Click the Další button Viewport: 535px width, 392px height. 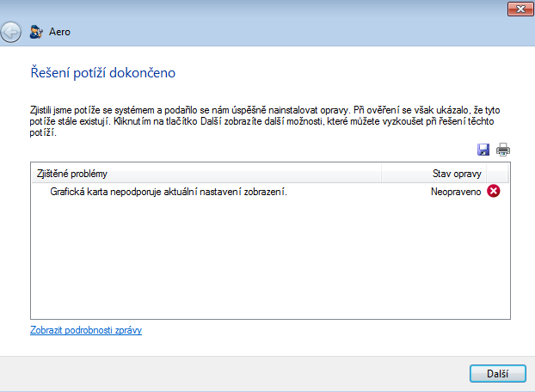tap(498, 374)
